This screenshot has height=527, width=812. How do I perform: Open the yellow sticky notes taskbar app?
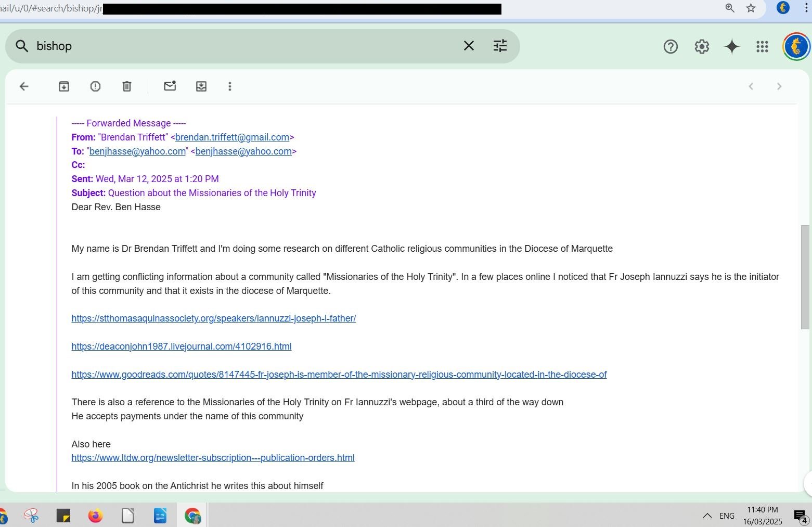(63, 516)
